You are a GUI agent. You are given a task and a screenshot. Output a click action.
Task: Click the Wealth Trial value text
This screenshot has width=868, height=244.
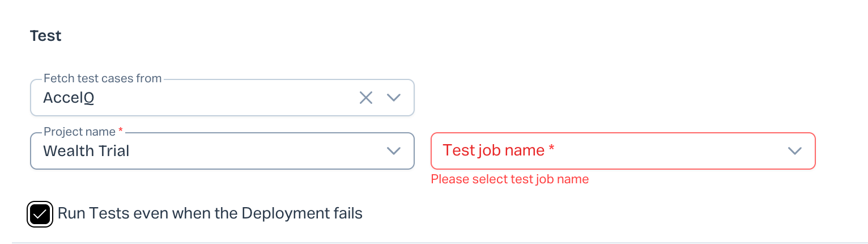(x=86, y=151)
